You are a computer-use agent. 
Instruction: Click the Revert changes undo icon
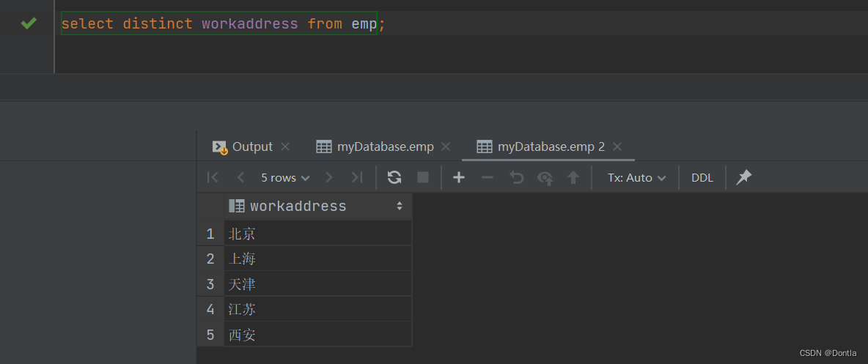click(517, 177)
